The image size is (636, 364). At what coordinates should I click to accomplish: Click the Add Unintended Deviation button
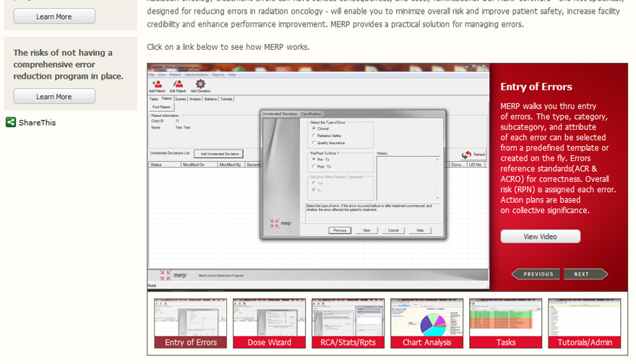click(x=218, y=154)
